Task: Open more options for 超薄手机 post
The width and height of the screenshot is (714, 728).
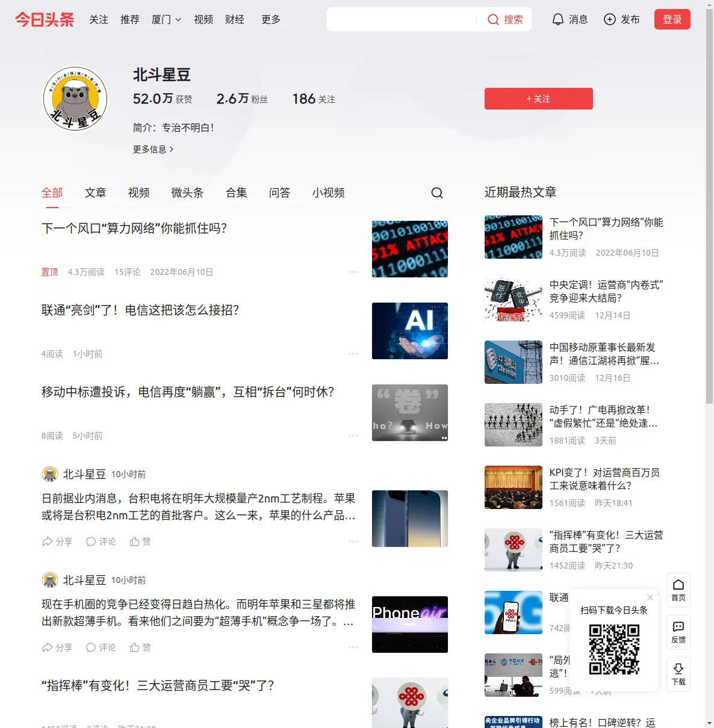Action: pyautogui.click(x=353, y=647)
